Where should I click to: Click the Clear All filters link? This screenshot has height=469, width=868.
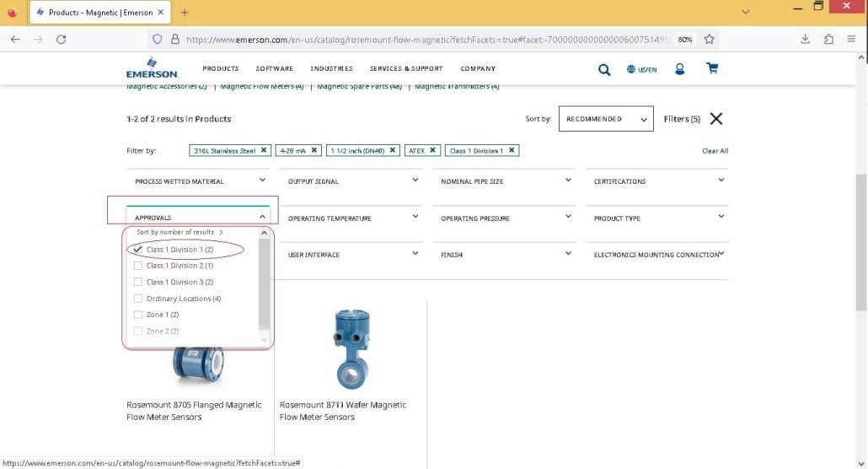715,151
